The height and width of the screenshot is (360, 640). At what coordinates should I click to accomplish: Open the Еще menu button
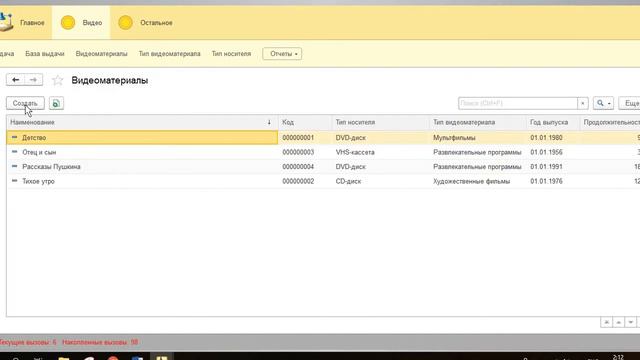click(630, 103)
